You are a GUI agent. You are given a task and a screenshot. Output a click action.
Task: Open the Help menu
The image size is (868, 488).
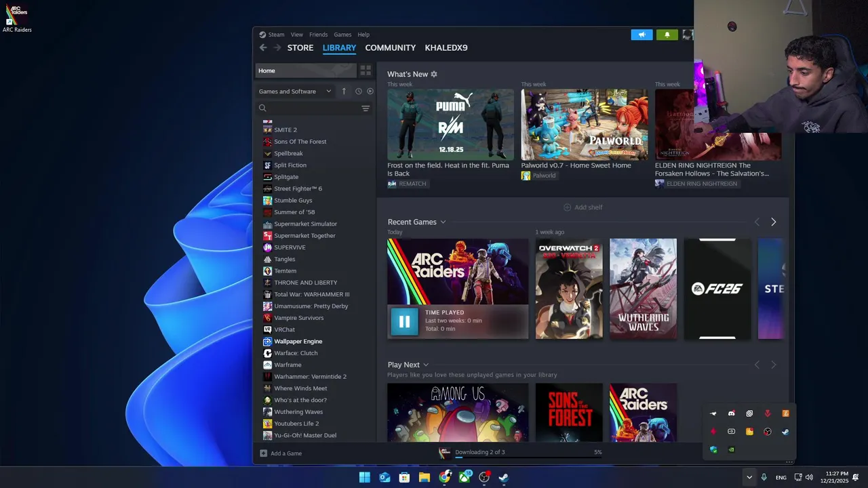point(363,35)
